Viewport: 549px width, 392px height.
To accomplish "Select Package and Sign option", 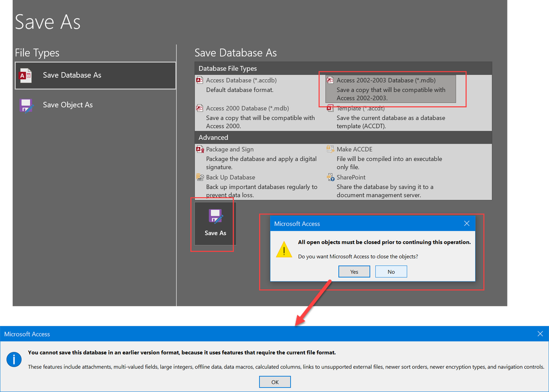I will click(260, 158).
